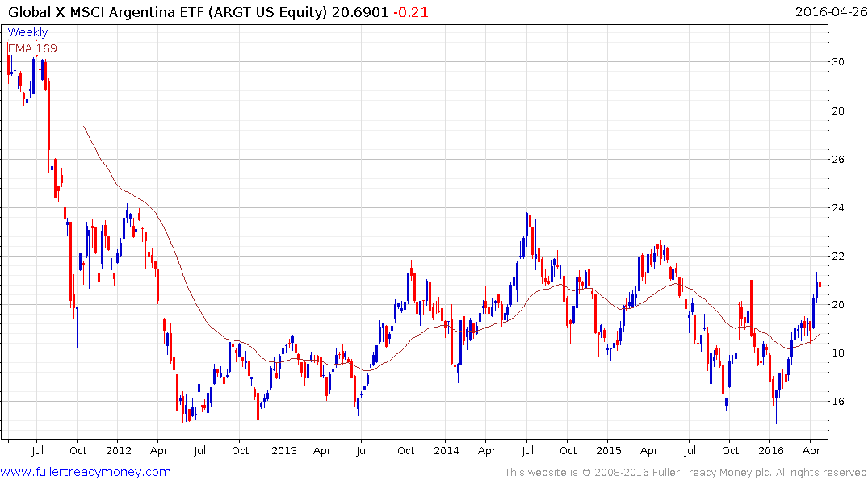868x484 pixels.
Task: Click the 'Apr' label after 2016
Action: [x=811, y=450]
